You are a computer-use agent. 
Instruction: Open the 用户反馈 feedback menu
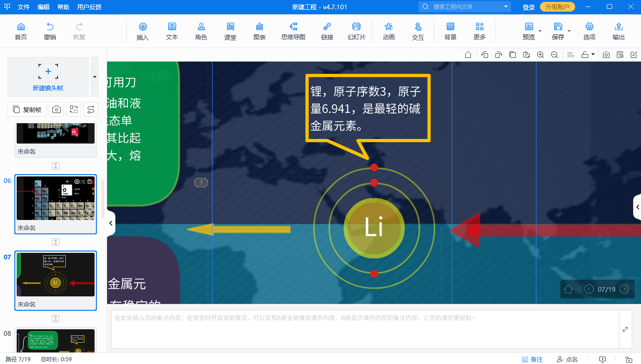[89, 7]
